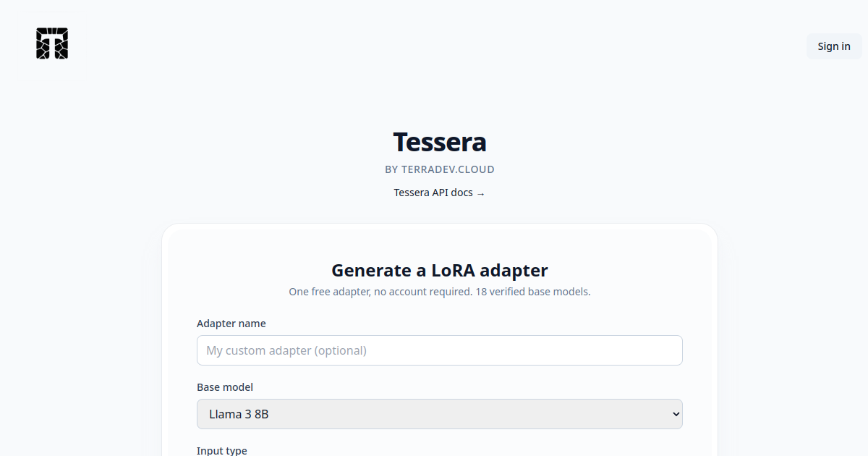Click "My custom adapter (optional)" placeholder text
Image resolution: width=868 pixels, height=456 pixels.
point(286,350)
